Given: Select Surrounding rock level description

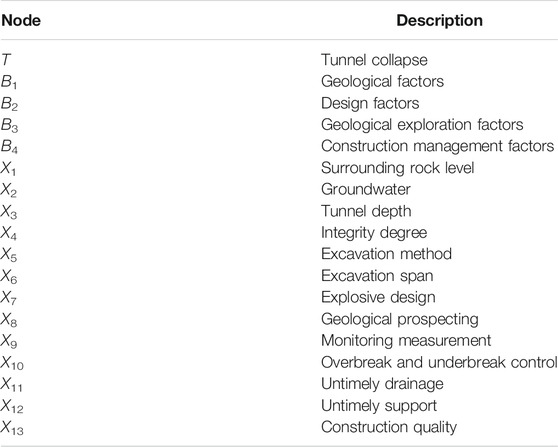Looking at the screenshot, I should [x=398, y=168].
